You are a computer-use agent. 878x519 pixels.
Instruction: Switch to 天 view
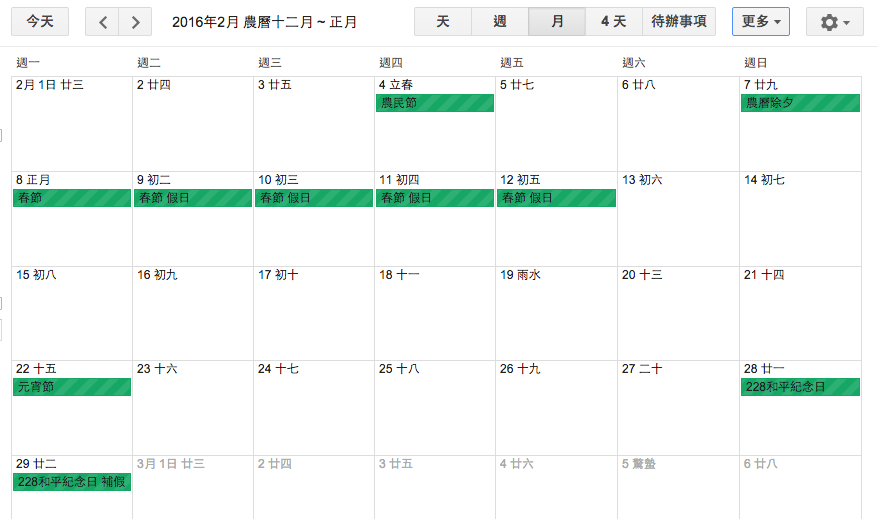point(443,22)
